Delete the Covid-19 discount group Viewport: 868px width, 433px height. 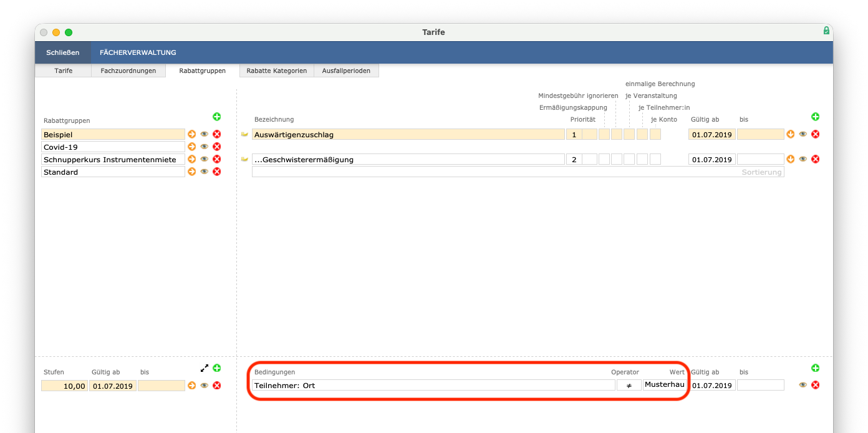(217, 147)
